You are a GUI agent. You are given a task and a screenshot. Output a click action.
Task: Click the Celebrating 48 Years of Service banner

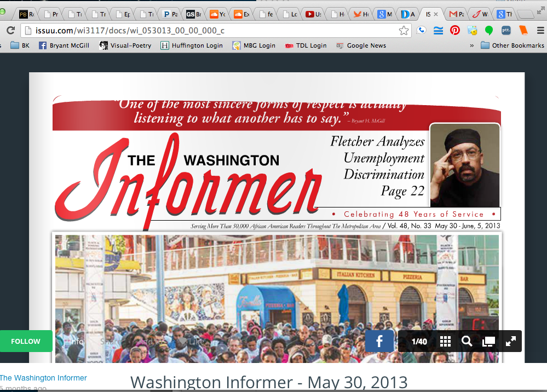[414, 214]
